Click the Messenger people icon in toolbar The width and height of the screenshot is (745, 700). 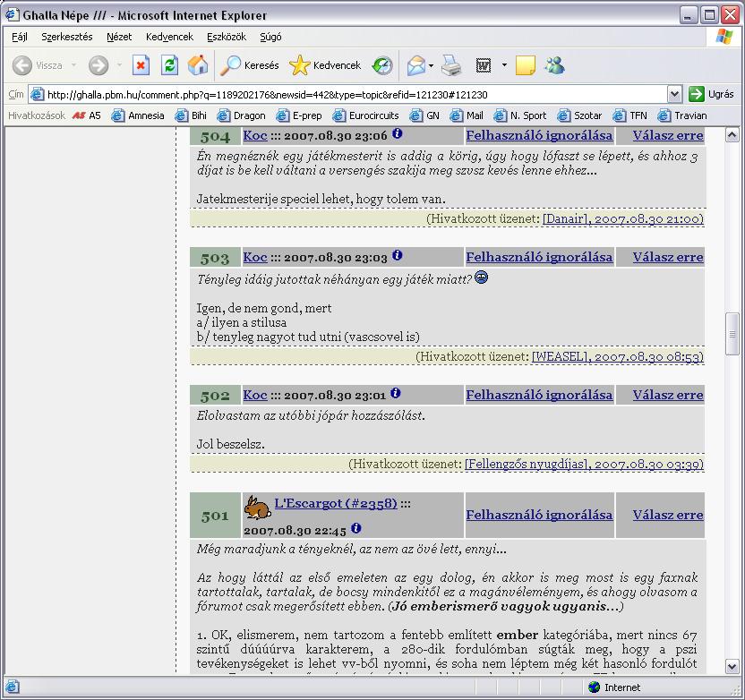tap(554, 65)
